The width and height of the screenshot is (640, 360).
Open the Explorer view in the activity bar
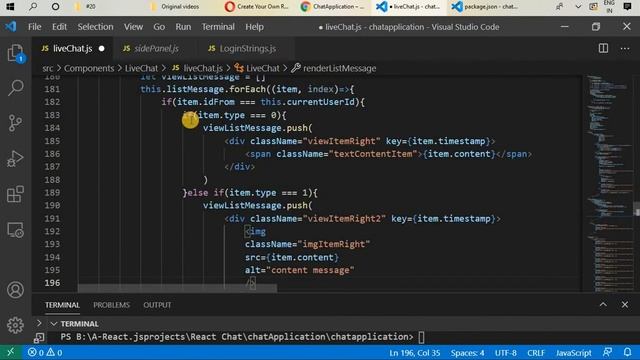16,53
